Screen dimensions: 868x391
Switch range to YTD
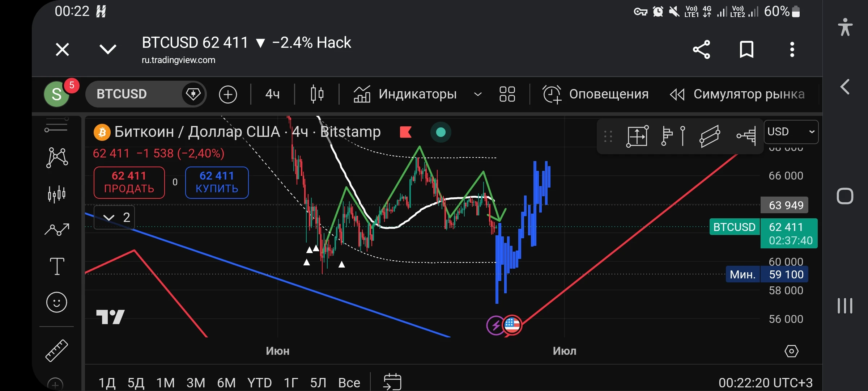tap(259, 382)
